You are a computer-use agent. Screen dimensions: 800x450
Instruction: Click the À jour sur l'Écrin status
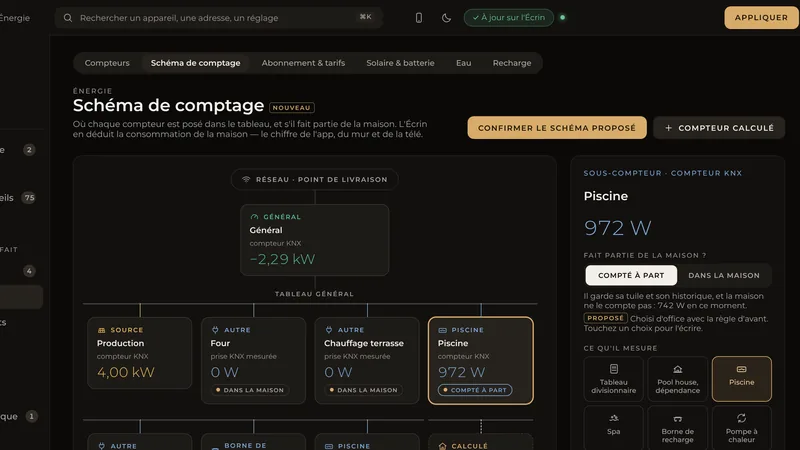pyautogui.click(x=509, y=17)
